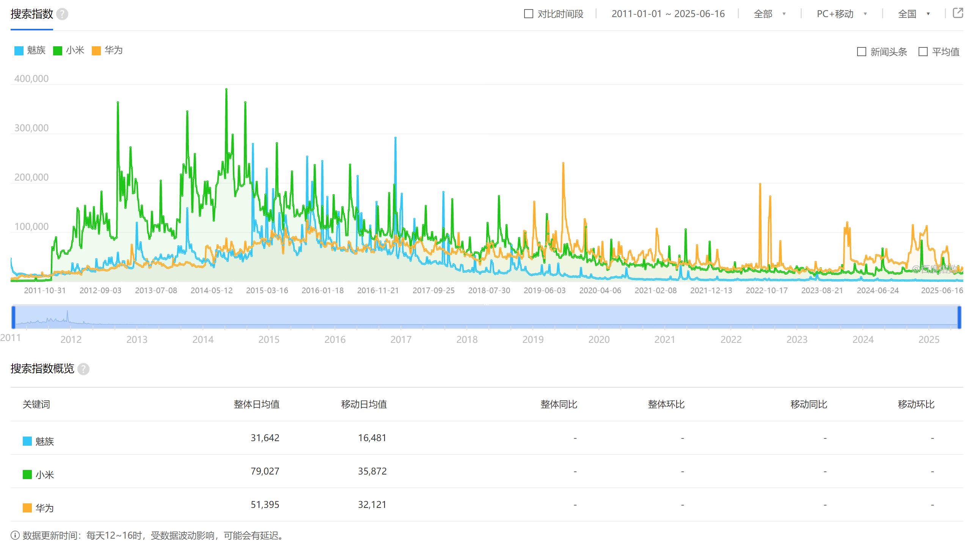Click the 移动环比 column header

click(916, 404)
